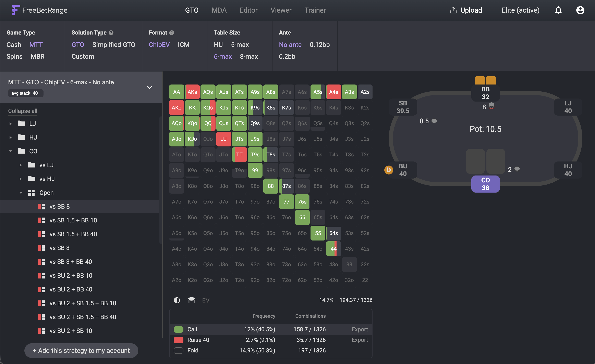The image size is (595, 364).
Task: Select the AA cell in the range grid
Action: 176,92
